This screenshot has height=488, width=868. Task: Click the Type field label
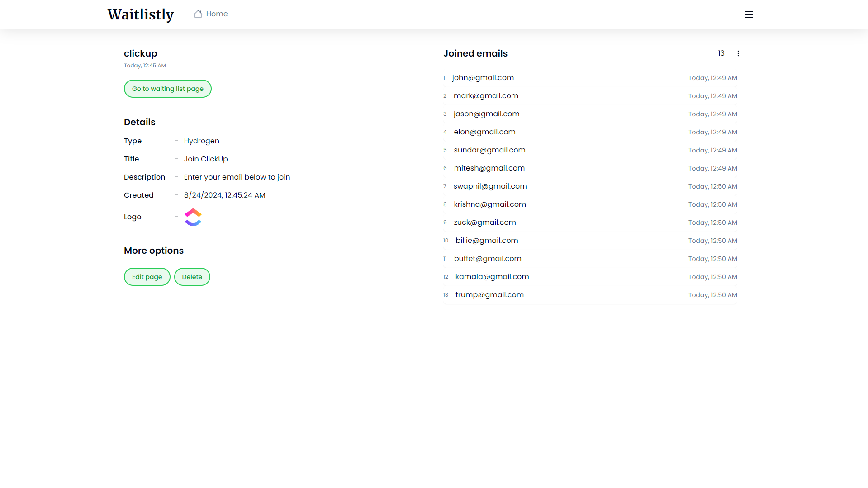133,141
